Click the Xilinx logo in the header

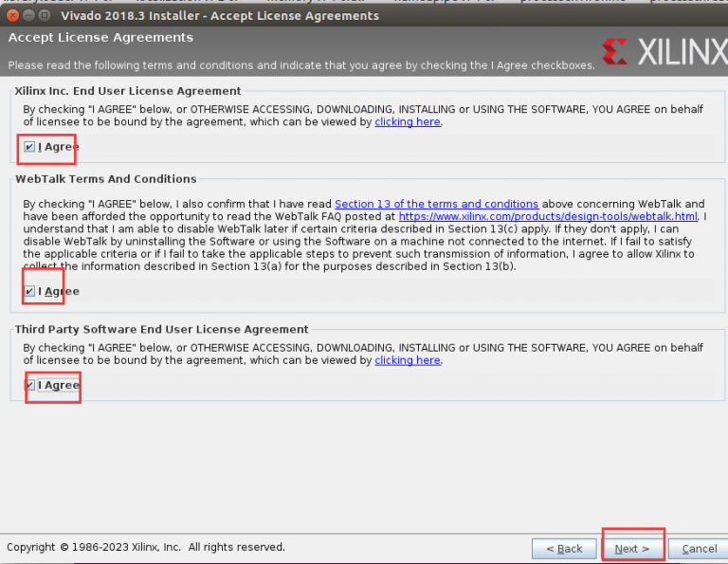pos(664,51)
